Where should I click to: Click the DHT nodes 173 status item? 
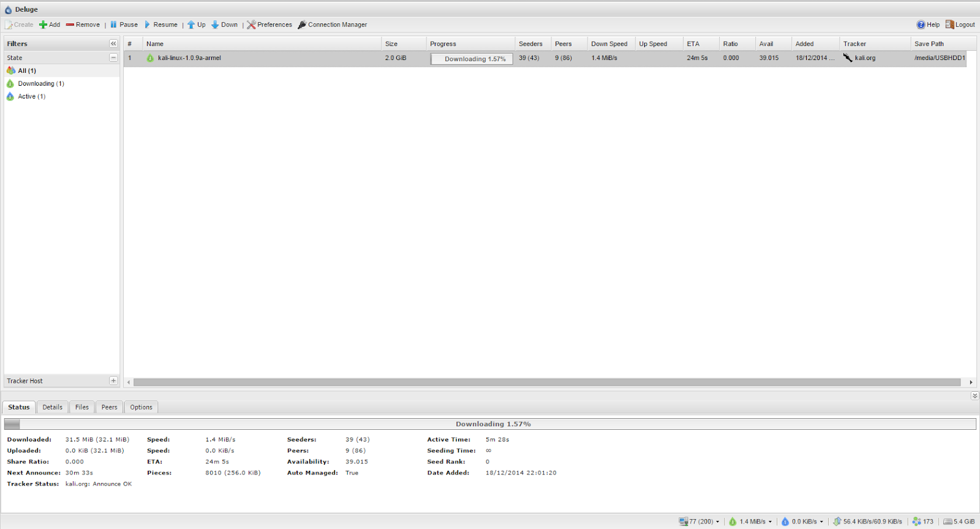click(923, 522)
